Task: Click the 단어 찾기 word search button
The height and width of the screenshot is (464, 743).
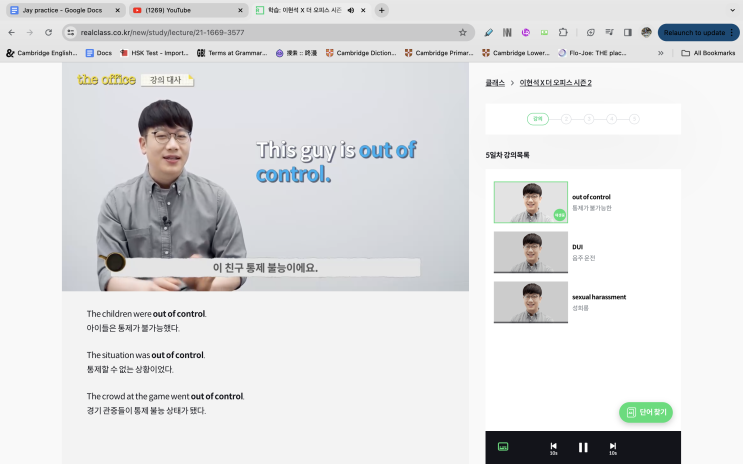Action: pyautogui.click(x=646, y=412)
